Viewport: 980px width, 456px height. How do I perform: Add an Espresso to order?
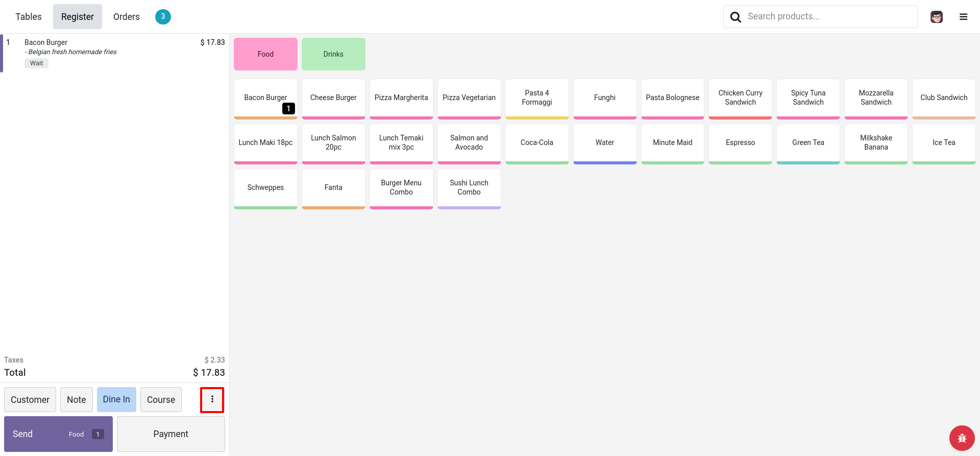(x=741, y=143)
